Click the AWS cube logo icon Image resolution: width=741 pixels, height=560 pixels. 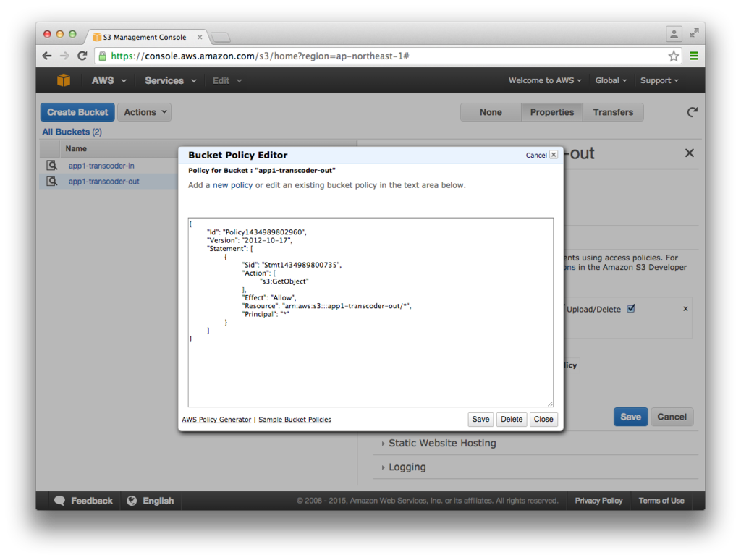pos(64,80)
